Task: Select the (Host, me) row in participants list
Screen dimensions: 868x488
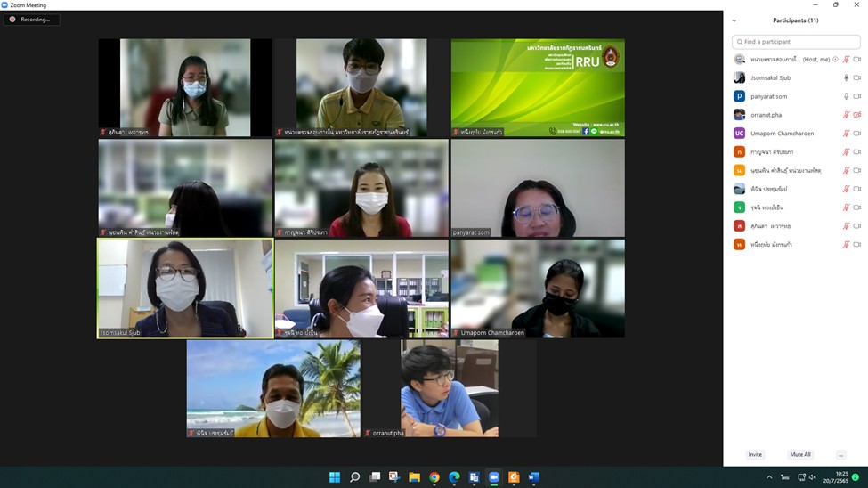Action: tap(796, 60)
